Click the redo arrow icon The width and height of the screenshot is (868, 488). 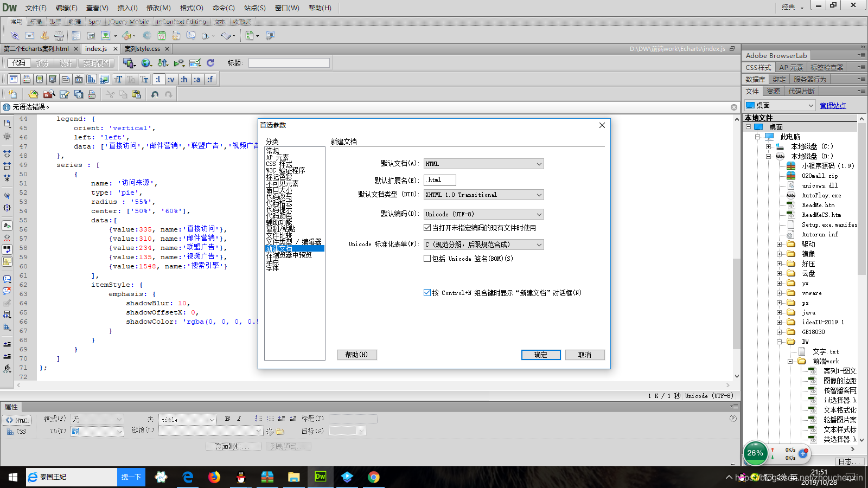click(168, 94)
